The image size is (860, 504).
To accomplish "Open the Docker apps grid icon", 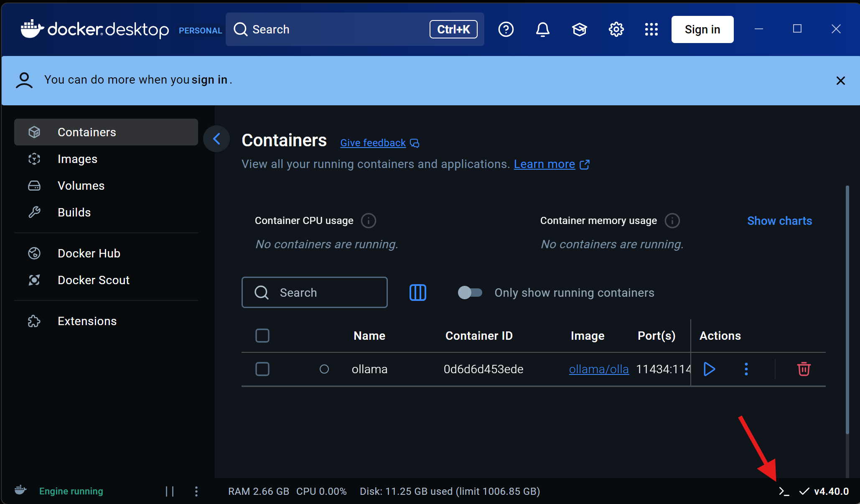I will pos(651,29).
